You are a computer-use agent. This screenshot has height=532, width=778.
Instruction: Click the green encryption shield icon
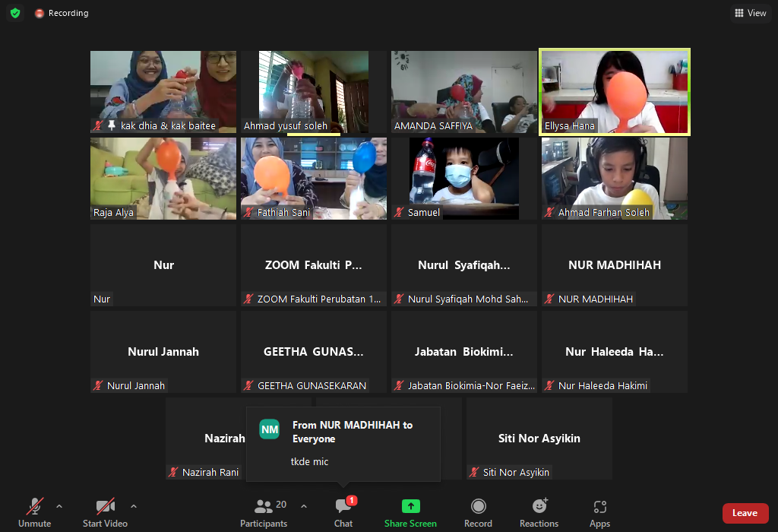coord(15,13)
